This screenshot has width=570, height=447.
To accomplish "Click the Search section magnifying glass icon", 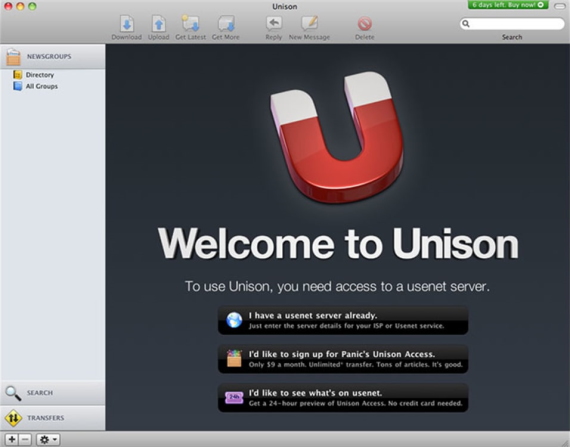I will pos(13,393).
